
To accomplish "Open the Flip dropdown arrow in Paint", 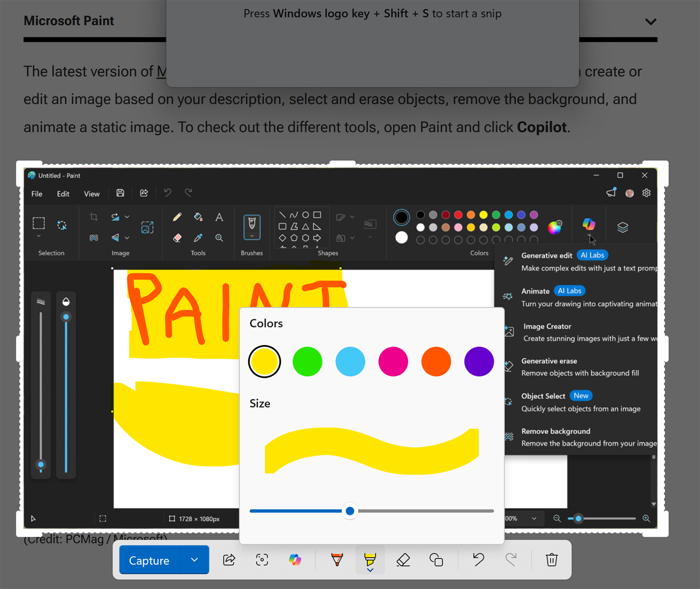I will click(127, 237).
